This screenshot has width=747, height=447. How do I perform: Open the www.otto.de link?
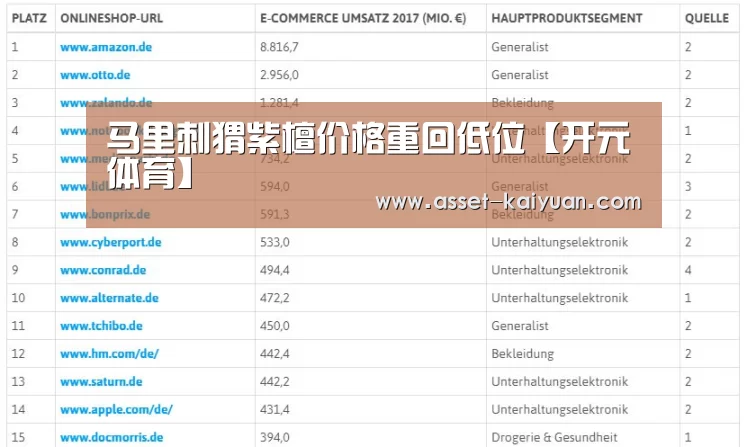point(95,75)
